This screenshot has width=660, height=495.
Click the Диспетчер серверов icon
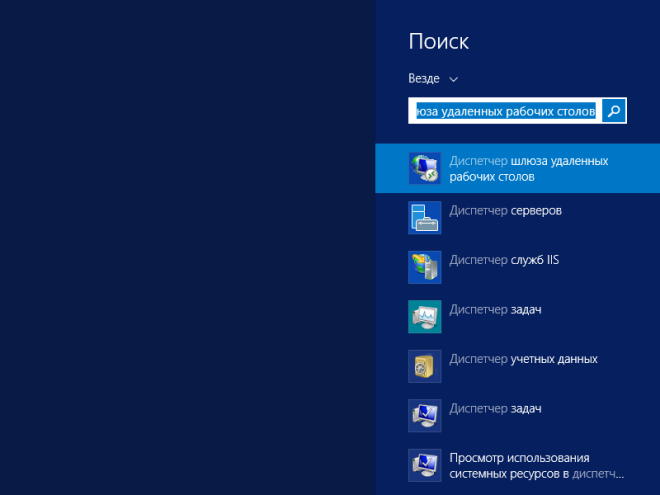pyautogui.click(x=424, y=216)
